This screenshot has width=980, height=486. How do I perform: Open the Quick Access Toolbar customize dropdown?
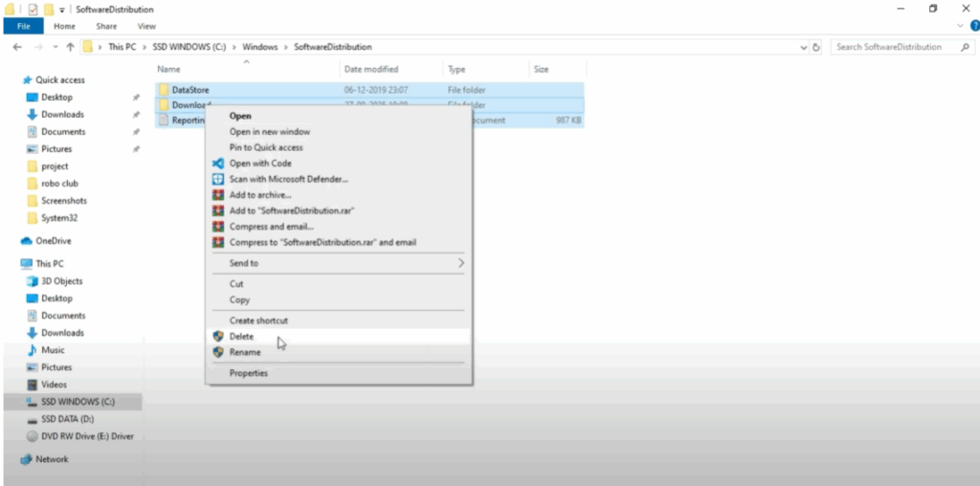click(x=62, y=10)
